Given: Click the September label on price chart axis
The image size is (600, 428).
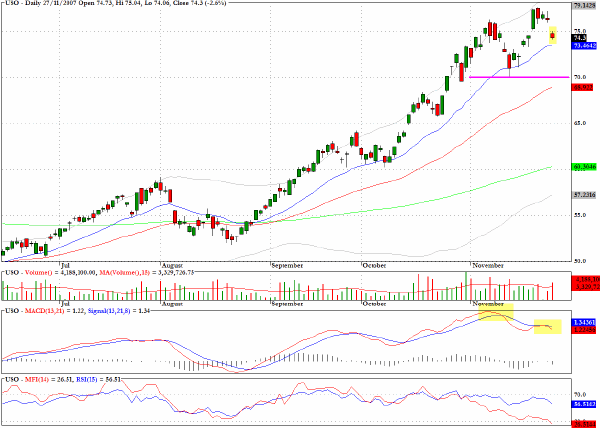Looking at the screenshot, I should coord(287,265).
